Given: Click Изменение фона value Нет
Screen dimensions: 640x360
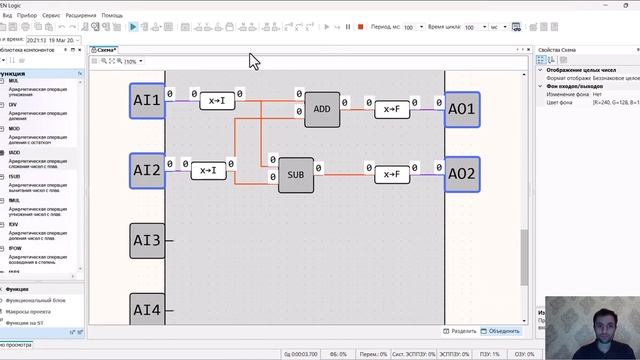Looking at the screenshot, I should (597, 94).
